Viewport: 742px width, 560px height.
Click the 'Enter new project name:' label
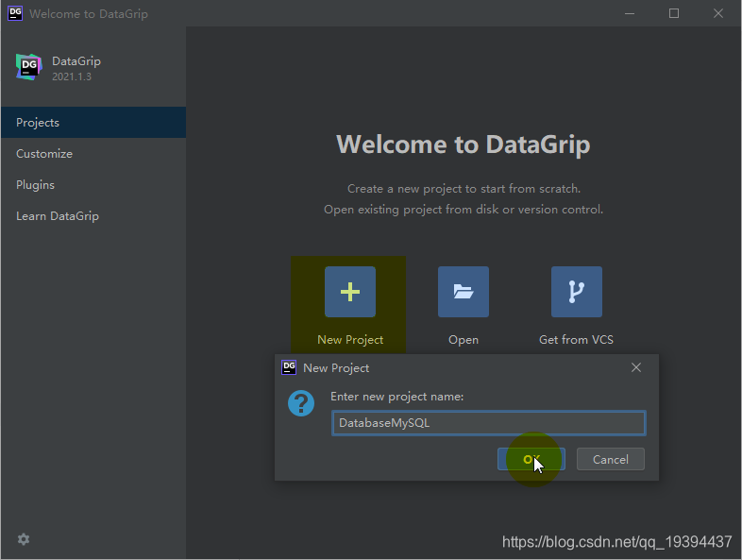tap(397, 397)
